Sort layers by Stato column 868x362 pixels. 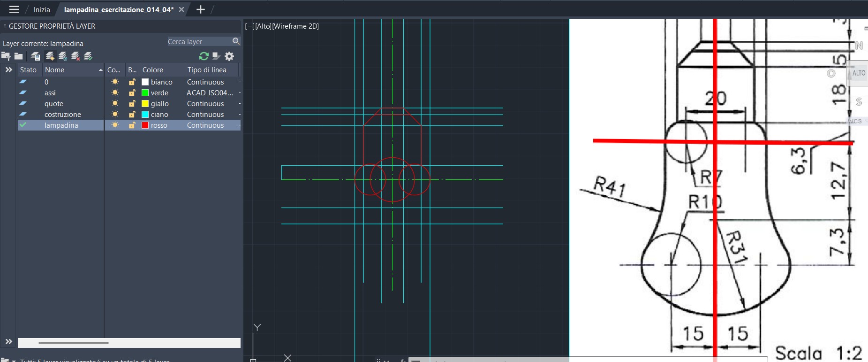(30, 69)
